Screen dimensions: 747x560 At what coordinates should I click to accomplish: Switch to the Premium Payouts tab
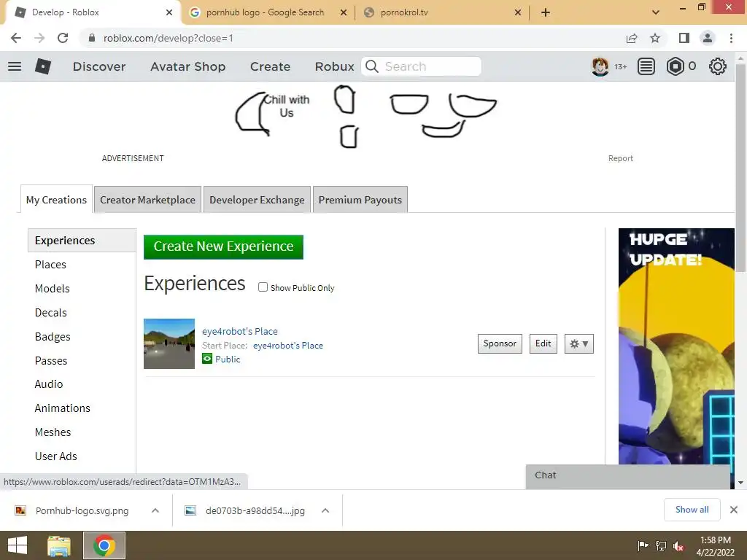click(360, 200)
